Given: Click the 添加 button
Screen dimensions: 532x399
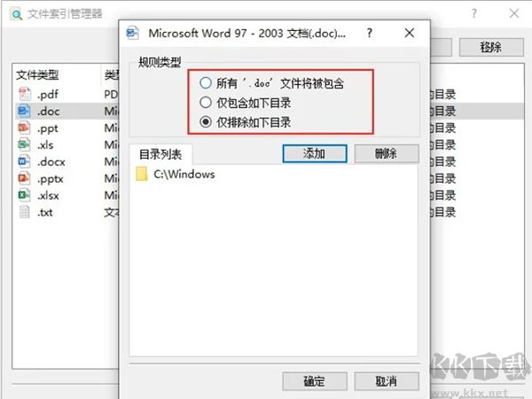Looking at the screenshot, I should tap(315, 153).
